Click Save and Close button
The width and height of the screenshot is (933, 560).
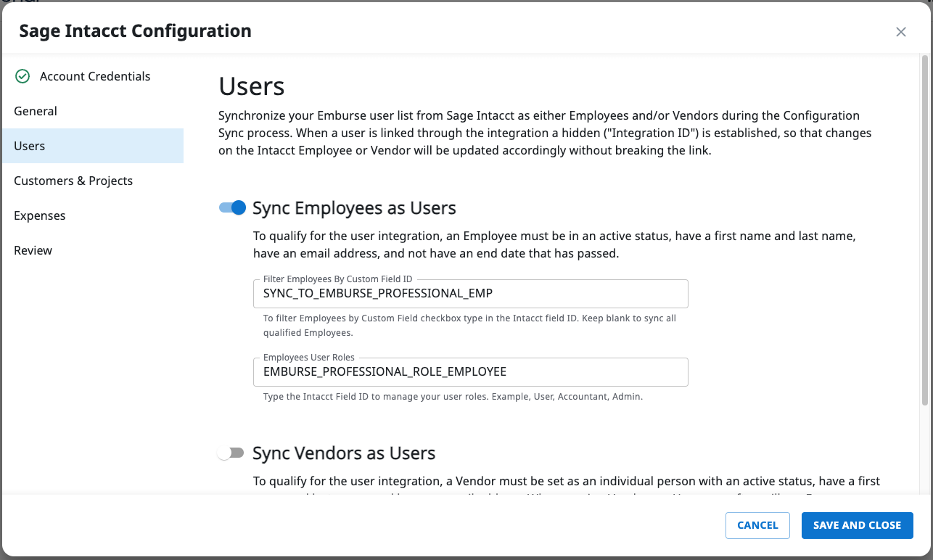pyautogui.click(x=857, y=525)
